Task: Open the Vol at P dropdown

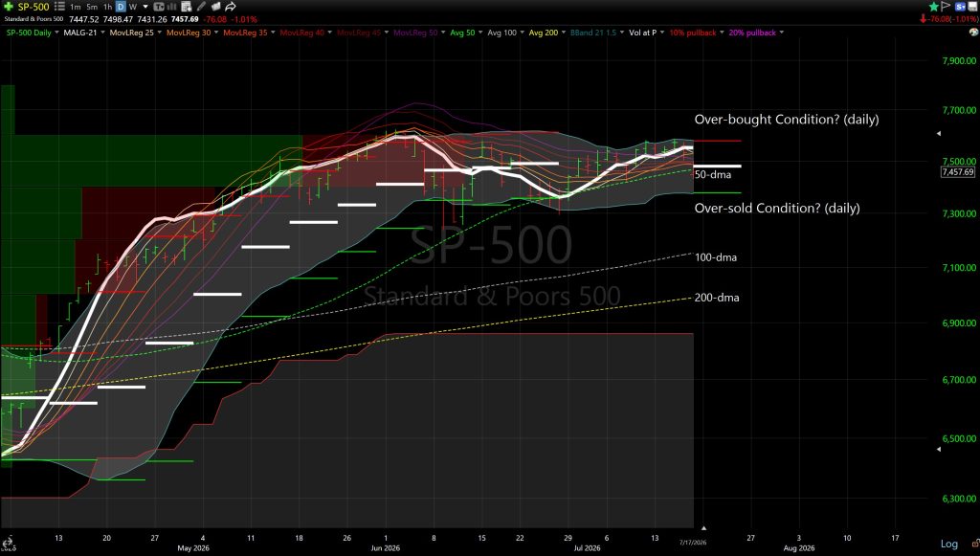Action: (x=662, y=33)
